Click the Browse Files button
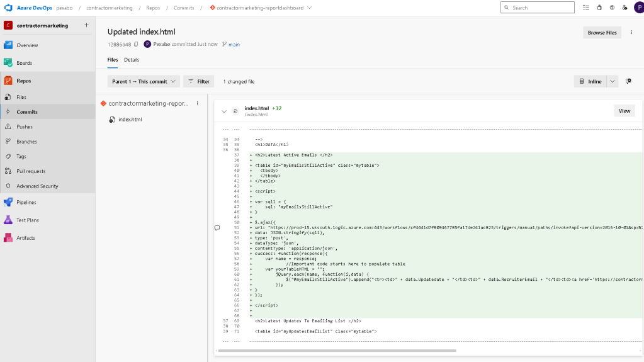 [602, 33]
